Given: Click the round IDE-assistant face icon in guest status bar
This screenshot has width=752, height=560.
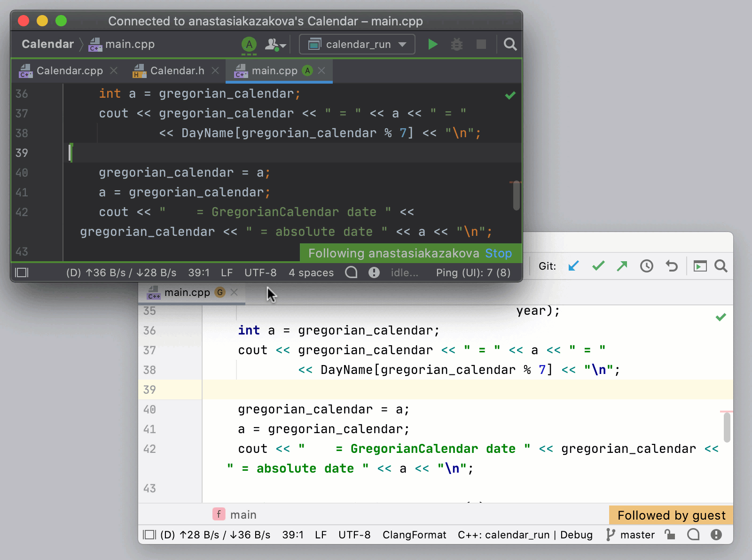Looking at the screenshot, I should (351, 272).
